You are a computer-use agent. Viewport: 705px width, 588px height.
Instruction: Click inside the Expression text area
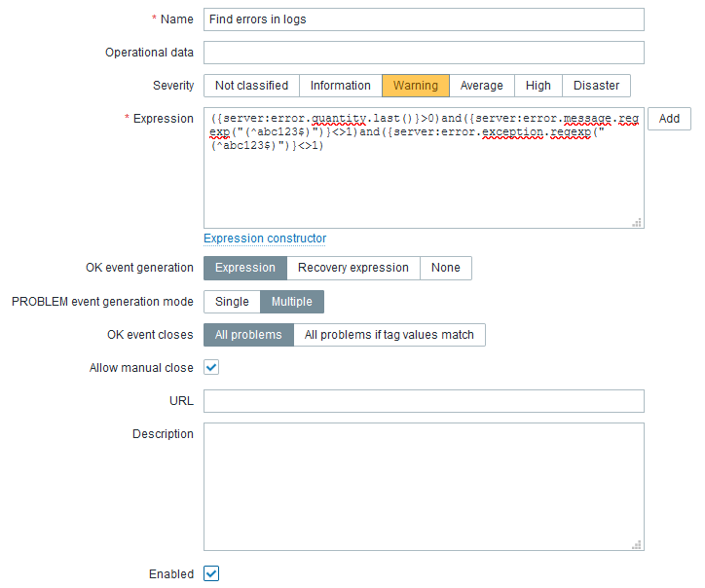click(424, 167)
